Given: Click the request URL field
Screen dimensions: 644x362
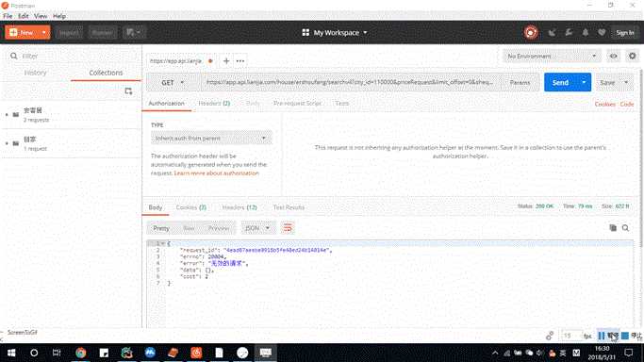Looking at the screenshot, I should [x=351, y=82].
